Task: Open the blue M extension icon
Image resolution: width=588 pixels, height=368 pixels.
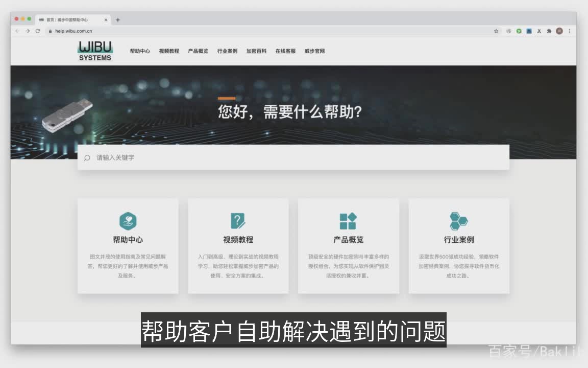Action: point(529,31)
